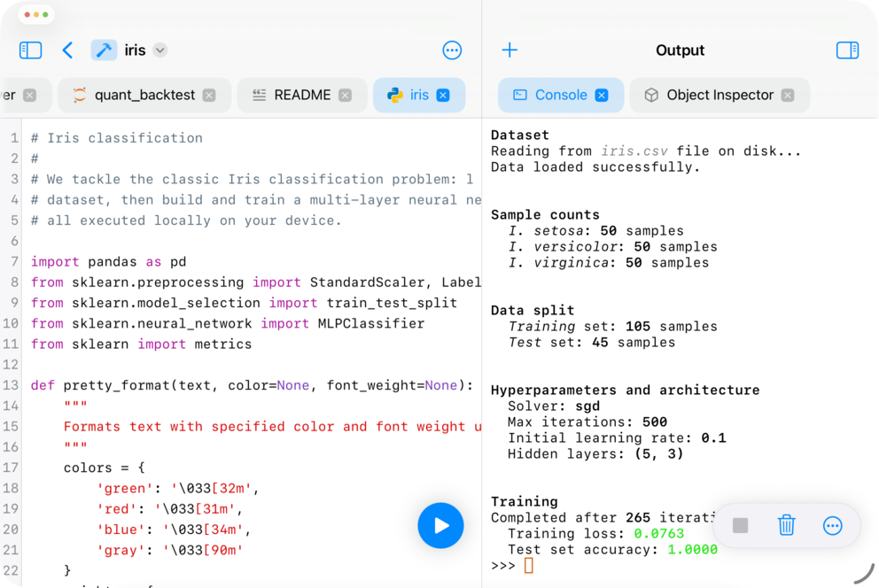Click 'train_test_split' in line 9
Viewport: 879px width, 588px height.
click(392, 303)
